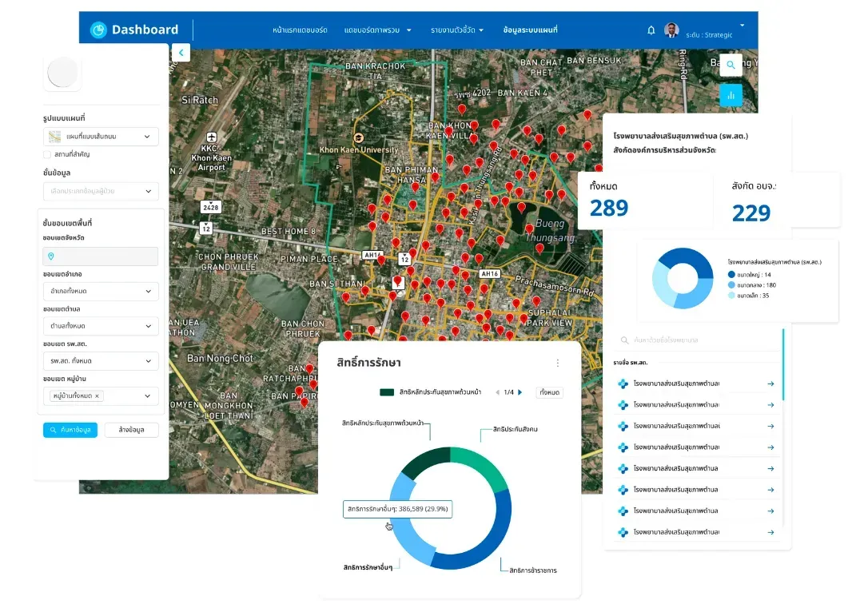
Task: Open the three-dot menu on สิทธิ์การรักษา card
Action: pyautogui.click(x=558, y=363)
